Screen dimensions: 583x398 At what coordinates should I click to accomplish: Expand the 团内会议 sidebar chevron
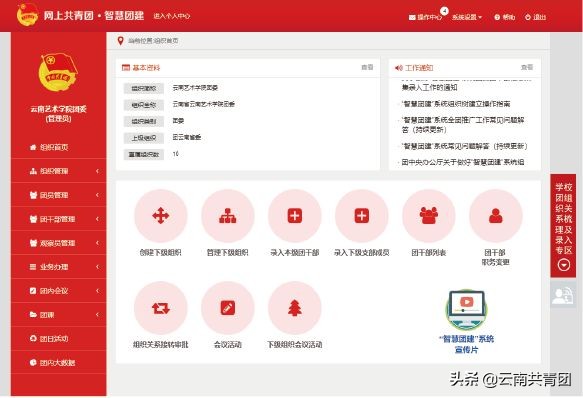[x=97, y=291]
